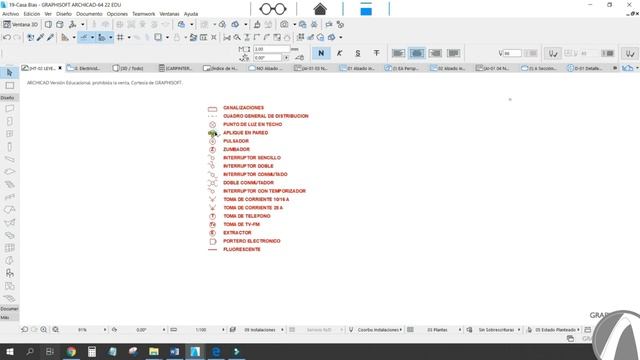Expand the Documento toolbox section

9,309
